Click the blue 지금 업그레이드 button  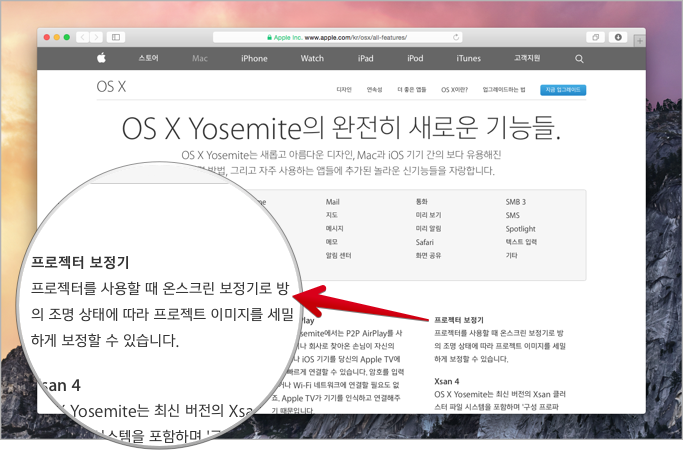(x=563, y=90)
